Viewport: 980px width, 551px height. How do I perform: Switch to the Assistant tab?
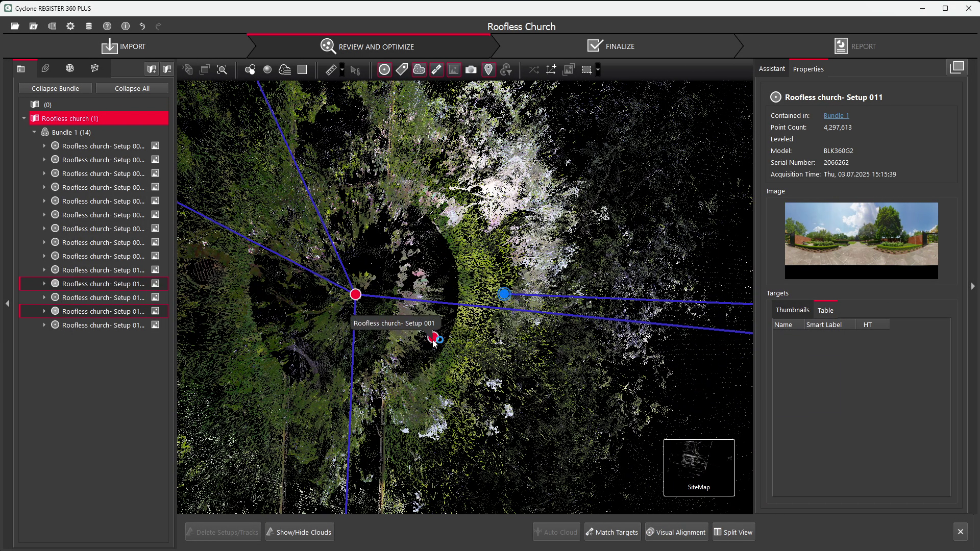[771, 69]
